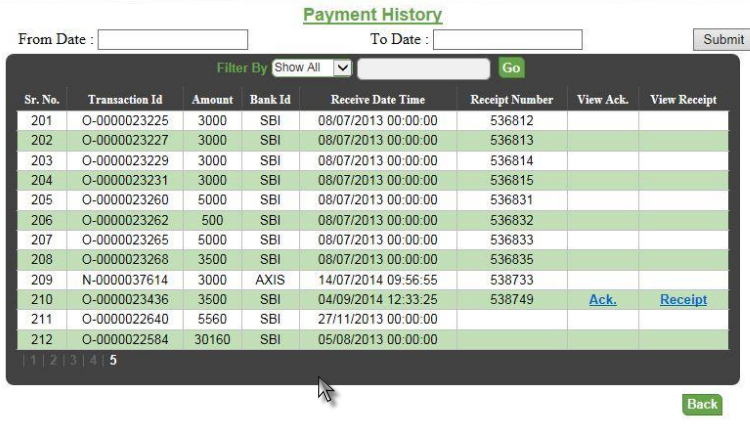Click the amount 30160 cell
Screen dimensions: 750x439
[212, 340]
